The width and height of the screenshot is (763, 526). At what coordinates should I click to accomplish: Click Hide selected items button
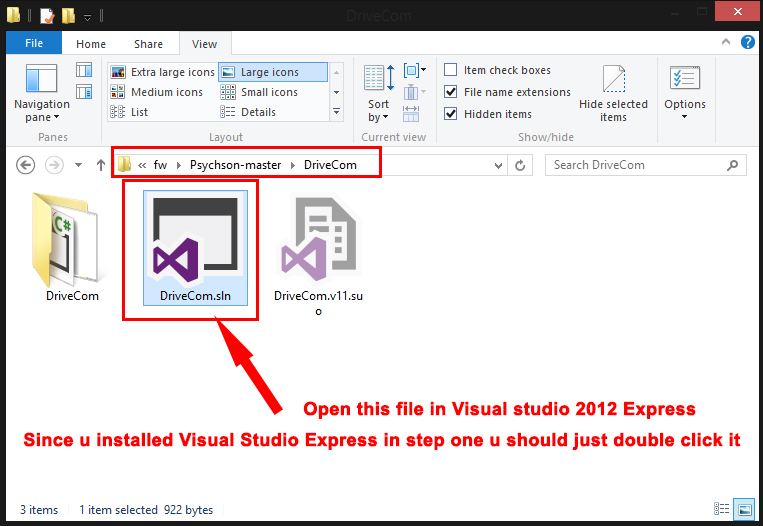pyautogui.click(x=613, y=93)
